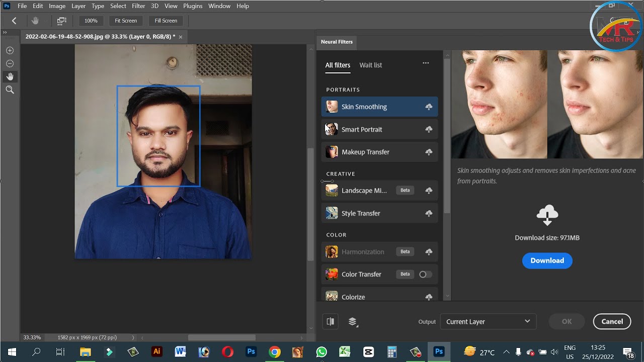
Task: Open the Output Current Layer dropdown
Action: 488,321
